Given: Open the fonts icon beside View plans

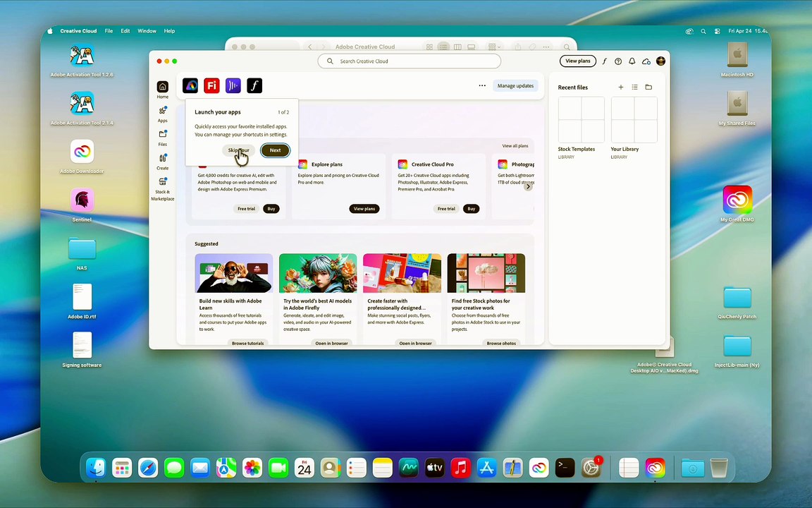Looking at the screenshot, I should [604, 61].
